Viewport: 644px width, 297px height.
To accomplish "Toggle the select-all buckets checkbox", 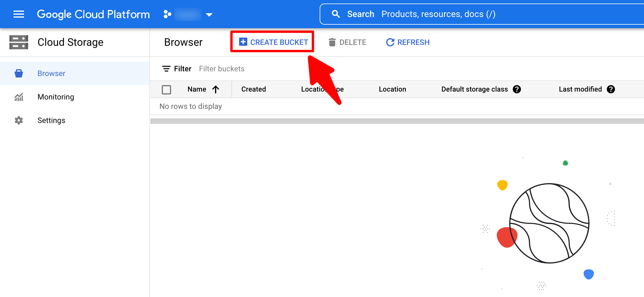I will [x=166, y=90].
